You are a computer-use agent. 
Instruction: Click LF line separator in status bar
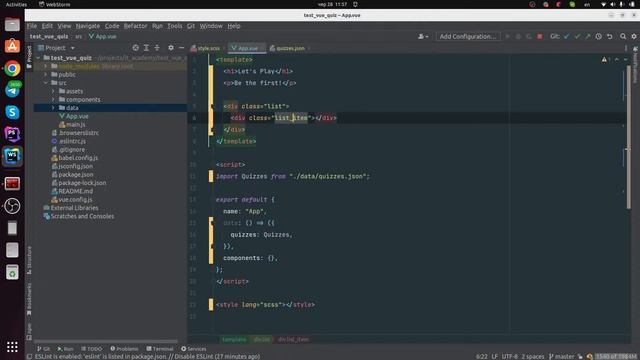click(x=495, y=357)
